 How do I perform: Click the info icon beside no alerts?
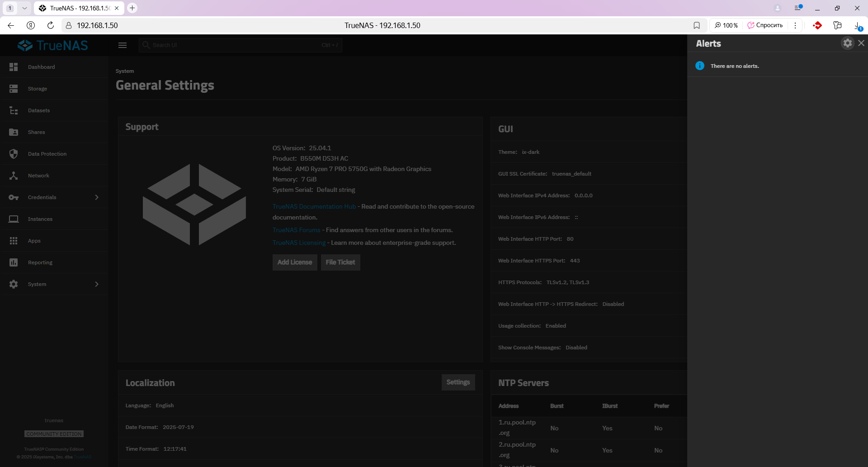pyautogui.click(x=700, y=66)
